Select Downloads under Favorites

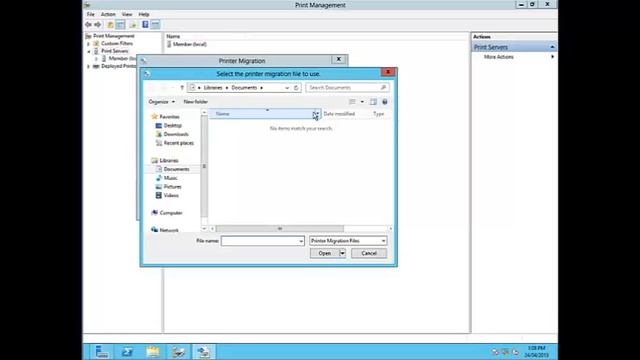point(176,134)
